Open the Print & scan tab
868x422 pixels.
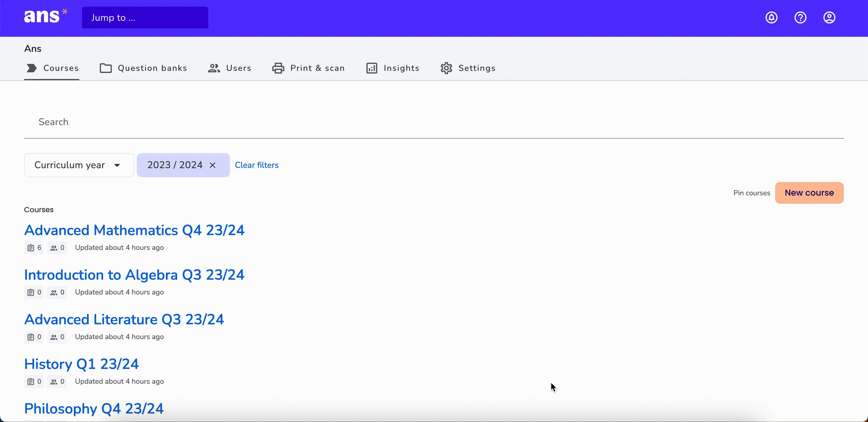click(x=308, y=68)
